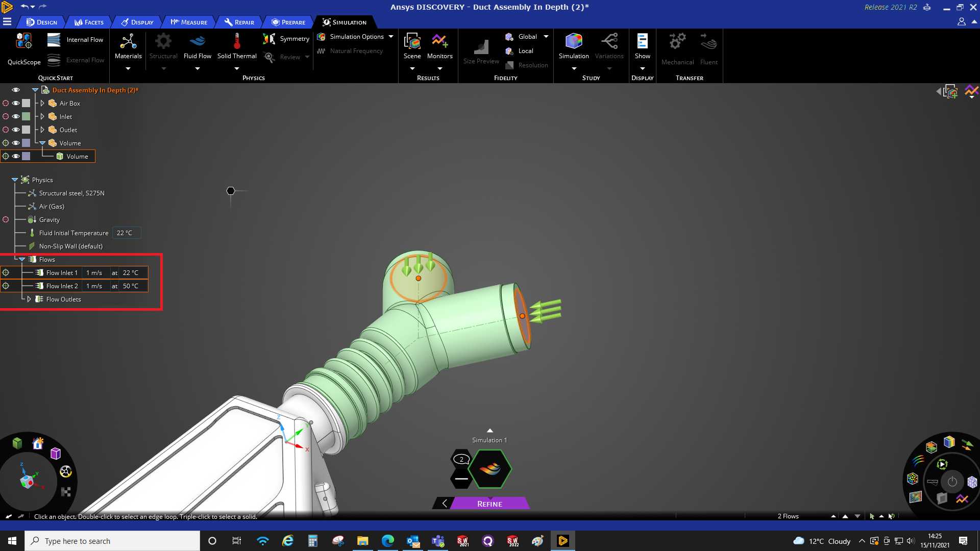980x551 pixels.
Task: Select Structural steel, S275N material
Action: point(71,193)
